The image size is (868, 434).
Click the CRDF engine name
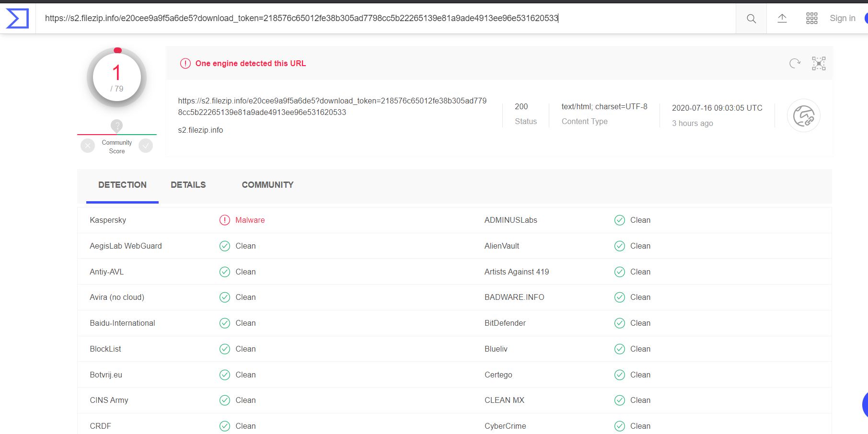pos(100,426)
